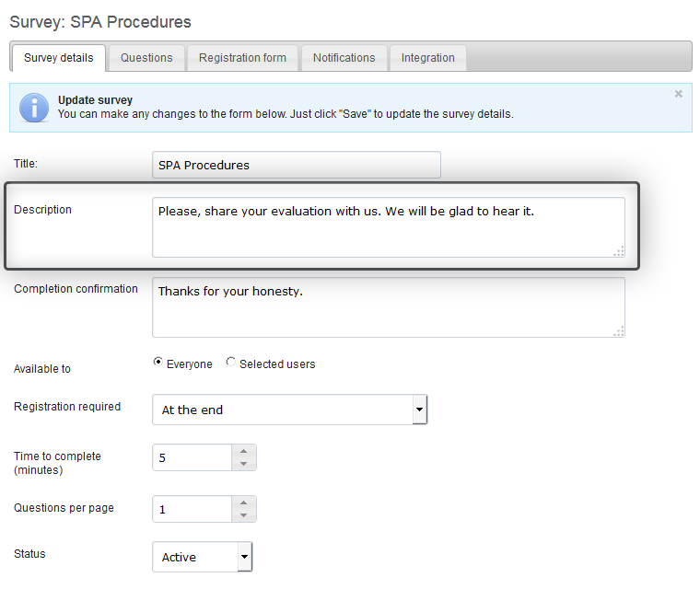Viewport: 700px width, 589px height.
Task: Click the blue info icon in banner
Action: click(x=33, y=108)
